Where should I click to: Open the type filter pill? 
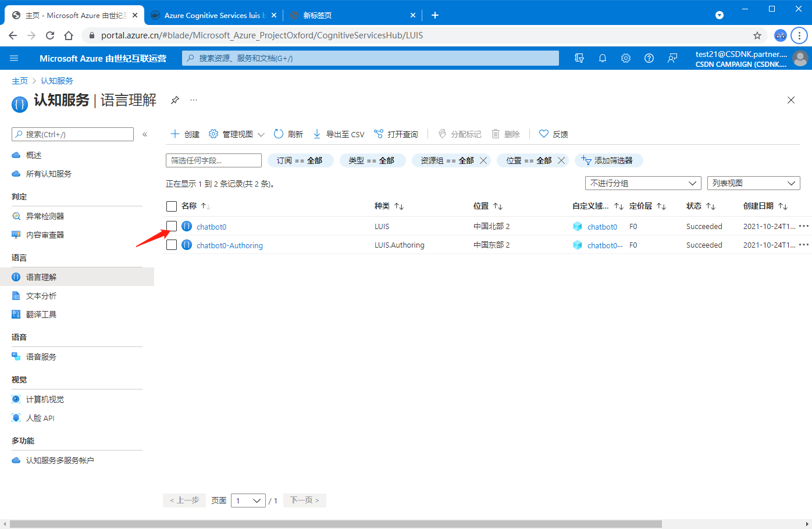pyautogui.click(x=372, y=160)
